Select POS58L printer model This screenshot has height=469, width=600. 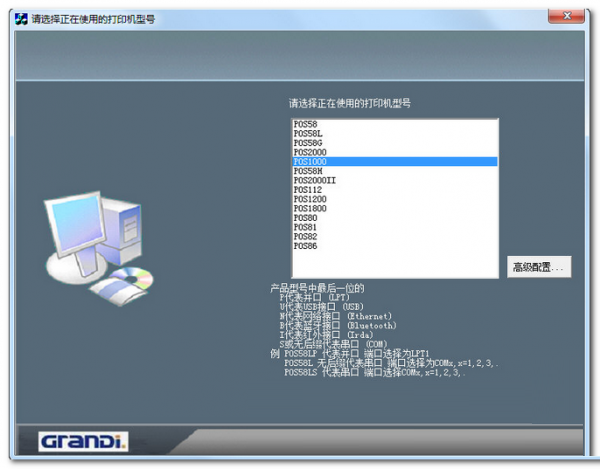point(308,133)
